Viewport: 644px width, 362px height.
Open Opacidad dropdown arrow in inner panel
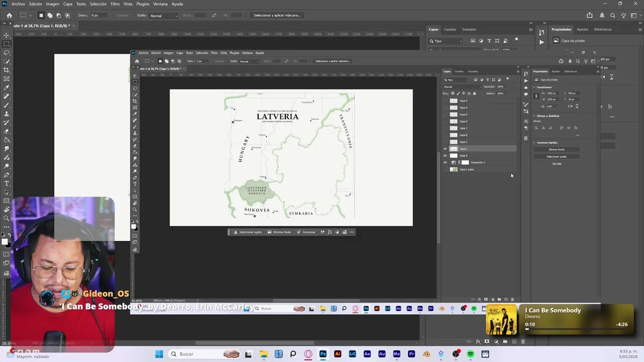(x=507, y=86)
